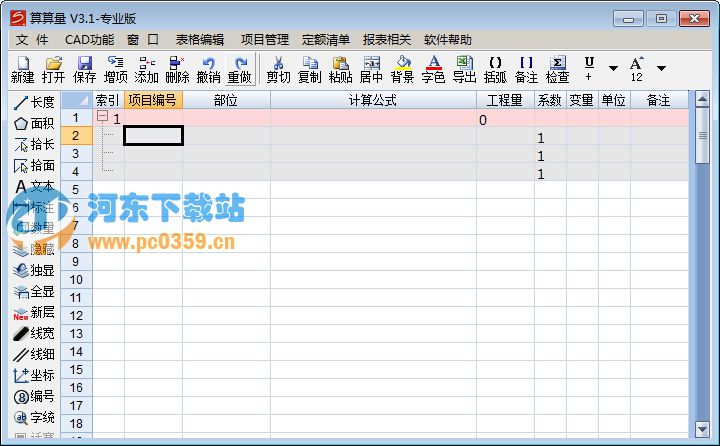Redo with the 重做 icon

point(239,69)
